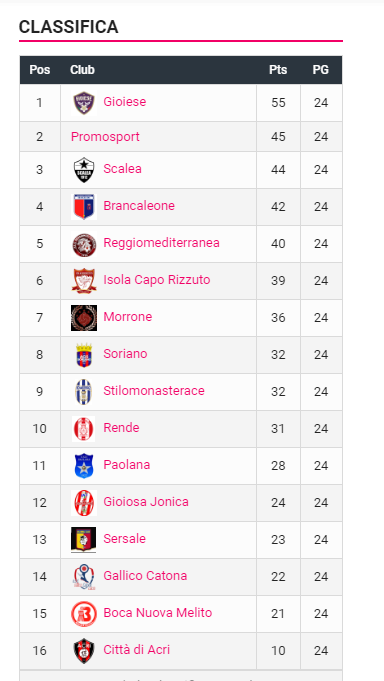Click the Isola Capo Rizzuto crest
This screenshot has height=681, width=384.
pos(84,281)
